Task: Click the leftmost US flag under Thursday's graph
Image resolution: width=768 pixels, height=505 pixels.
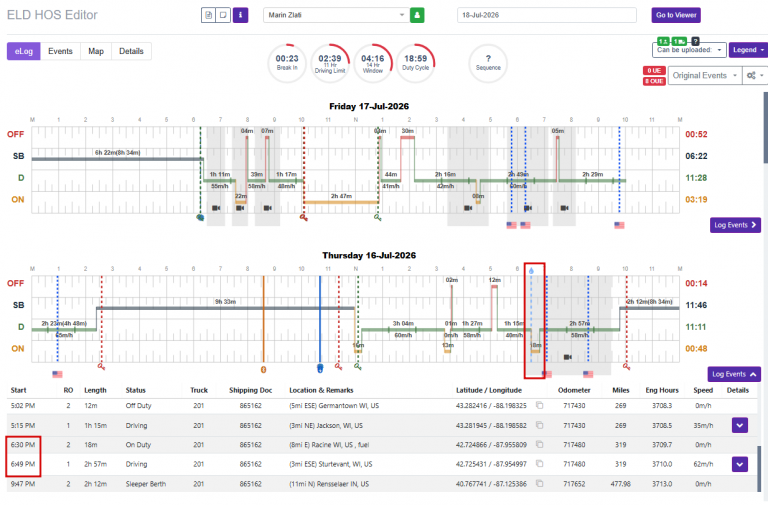Action: [x=57, y=374]
